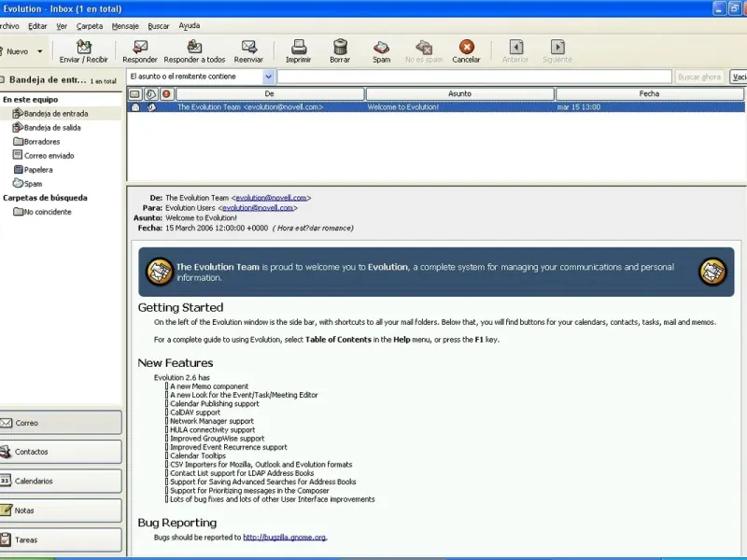Mark message with the Spam icon
747x560 pixels.
(381, 48)
